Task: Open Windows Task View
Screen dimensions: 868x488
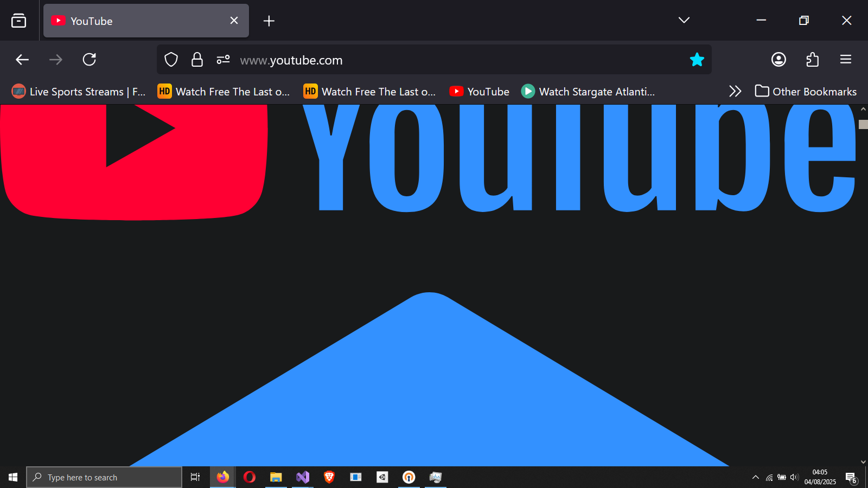Action: pos(195,477)
